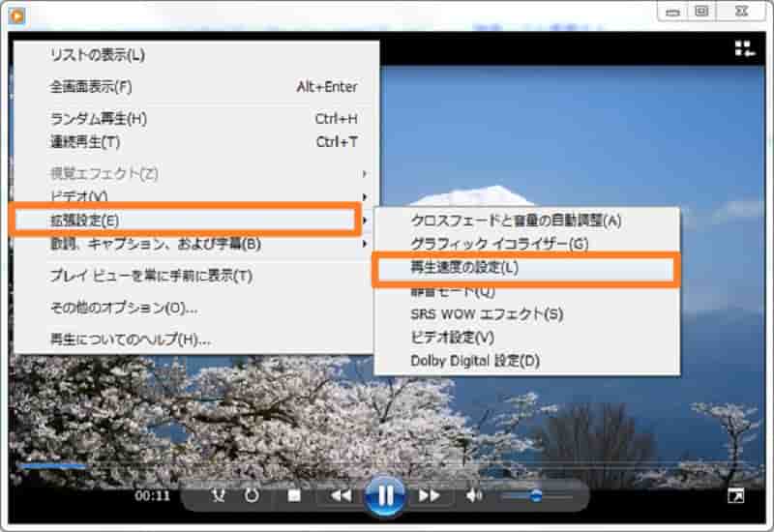This screenshot has height=532, width=774.
Task: Switch to full screen via bottom-right icon
Action: click(735, 495)
